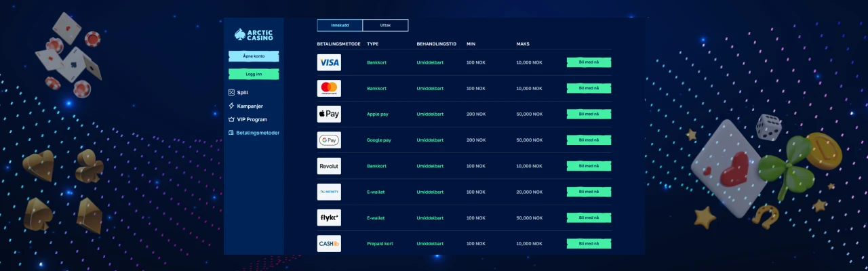Click Bli med nå for Revolut
This screenshot has height=271, width=868.
[x=589, y=166]
